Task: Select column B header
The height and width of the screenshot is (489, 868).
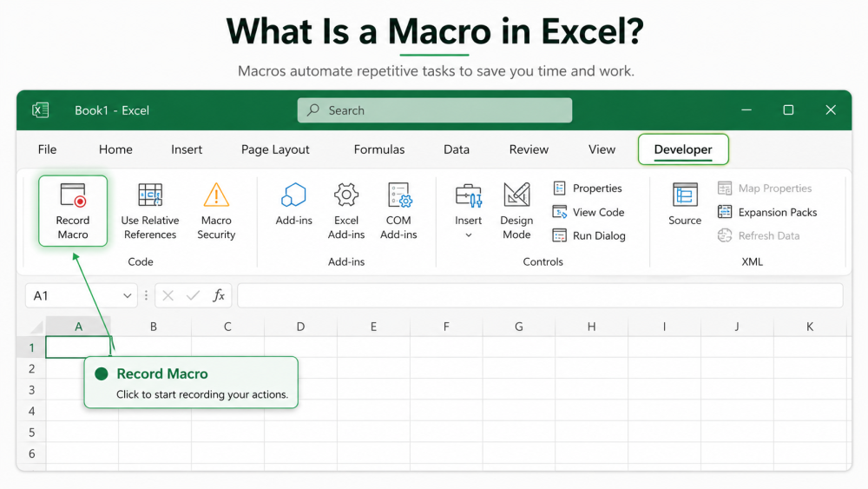Action: coord(154,327)
